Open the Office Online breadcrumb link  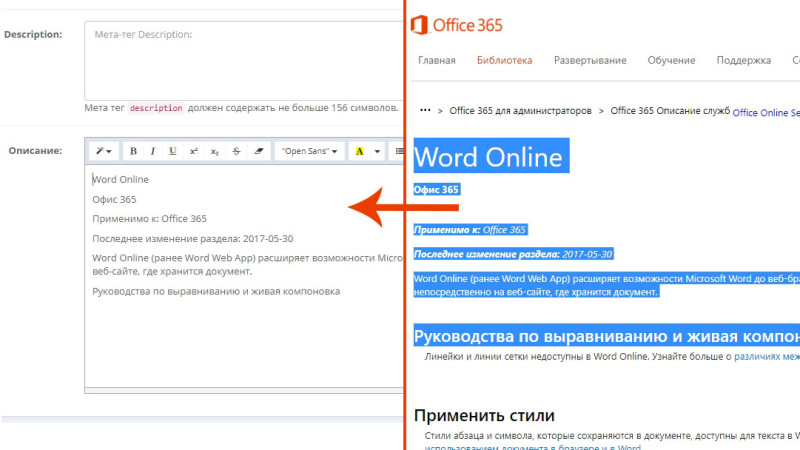[766, 113]
